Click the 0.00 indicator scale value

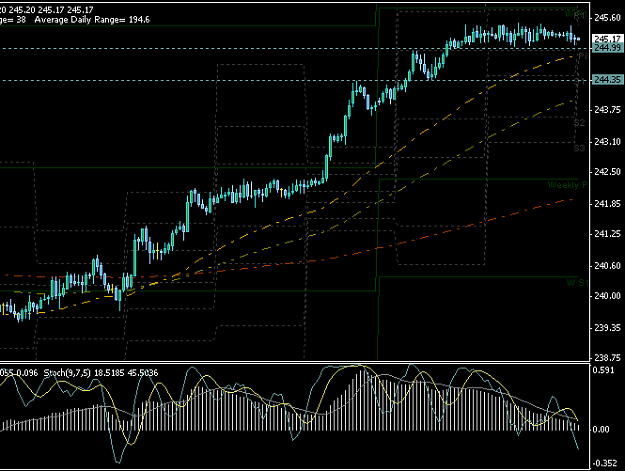point(601,430)
